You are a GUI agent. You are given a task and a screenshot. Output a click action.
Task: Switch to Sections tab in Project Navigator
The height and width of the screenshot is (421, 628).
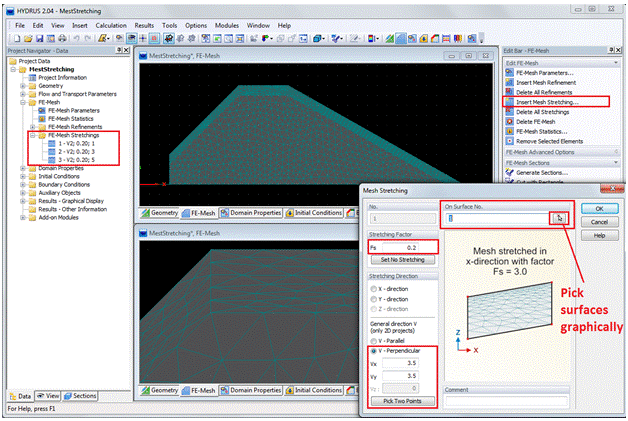coord(80,396)
